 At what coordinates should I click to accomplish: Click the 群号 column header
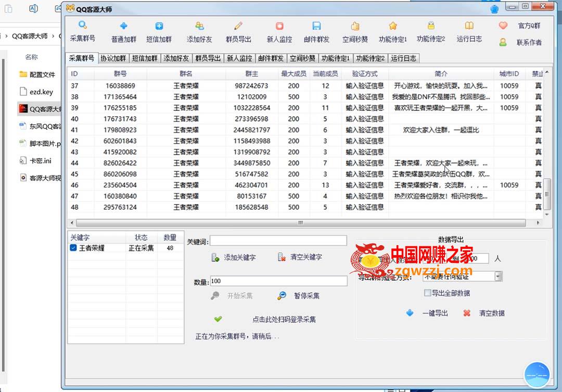pyautogui.click(x=120, y=73)
